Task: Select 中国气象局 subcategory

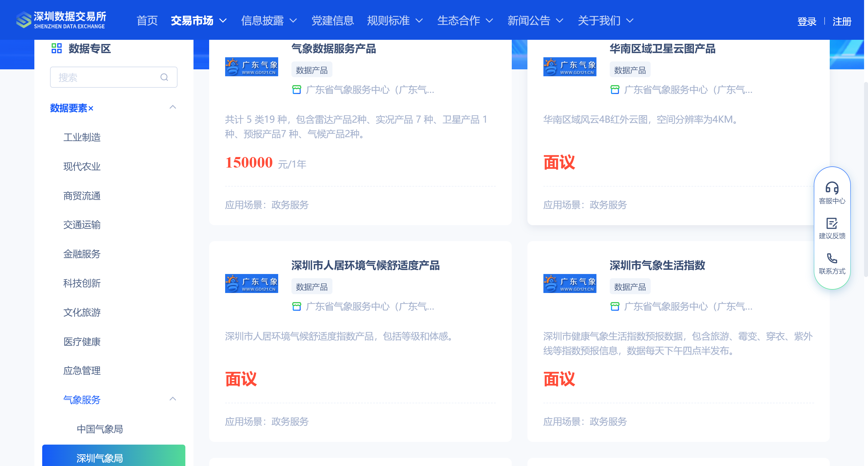Action: [x=100, y=429]
